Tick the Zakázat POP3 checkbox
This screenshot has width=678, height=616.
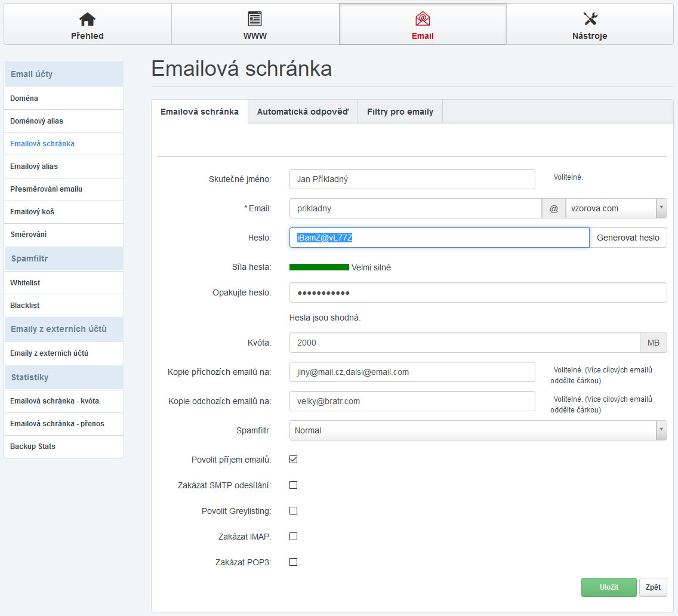tap(293, 562)
